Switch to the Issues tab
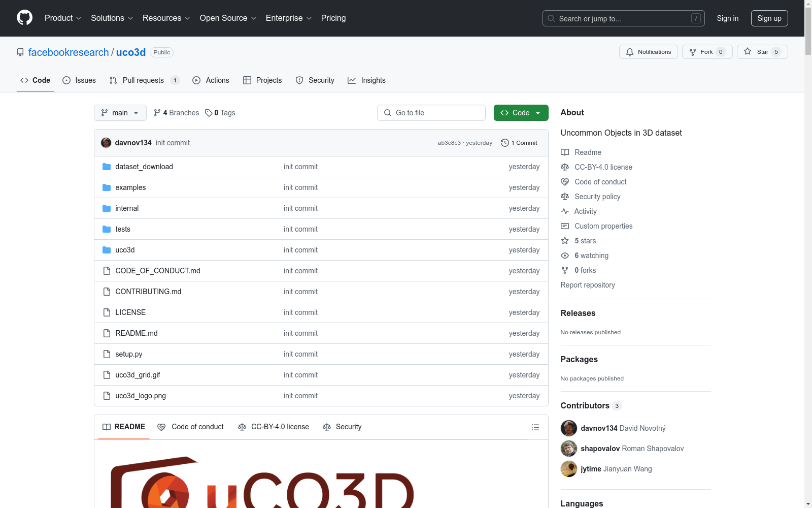The width and height of the screenshot is (812, 508). (79, 80)
